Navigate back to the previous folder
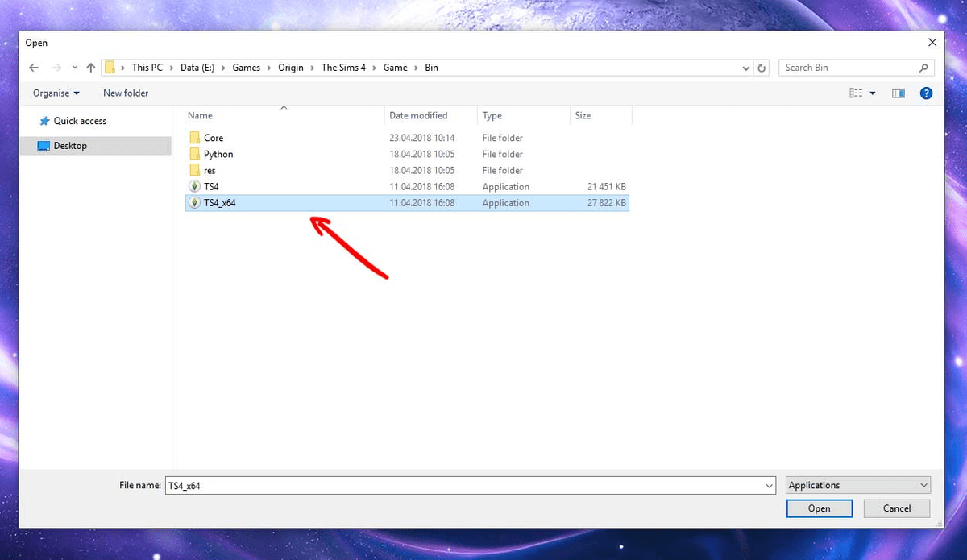This screenshot has width=967, height=560. click(33, 68)
